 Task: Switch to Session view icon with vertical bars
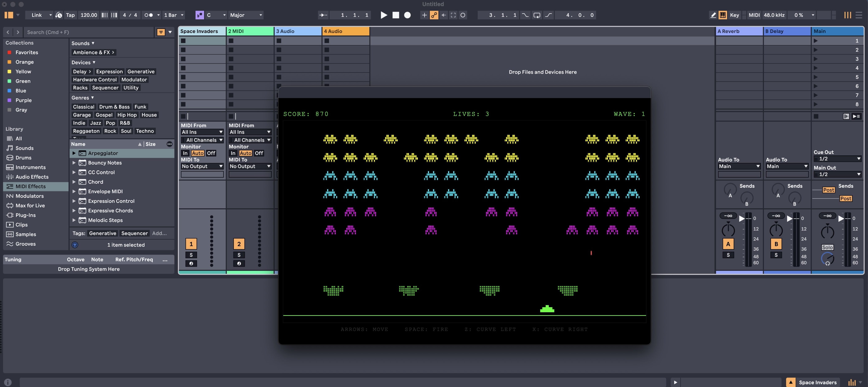[847, 15]
